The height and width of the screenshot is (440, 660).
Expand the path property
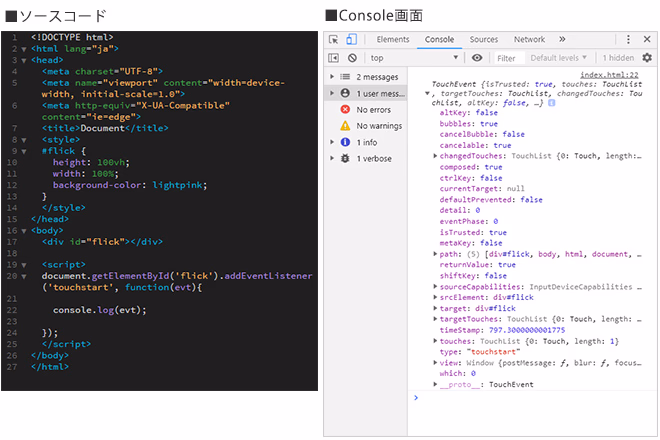[x=435, y=254]
